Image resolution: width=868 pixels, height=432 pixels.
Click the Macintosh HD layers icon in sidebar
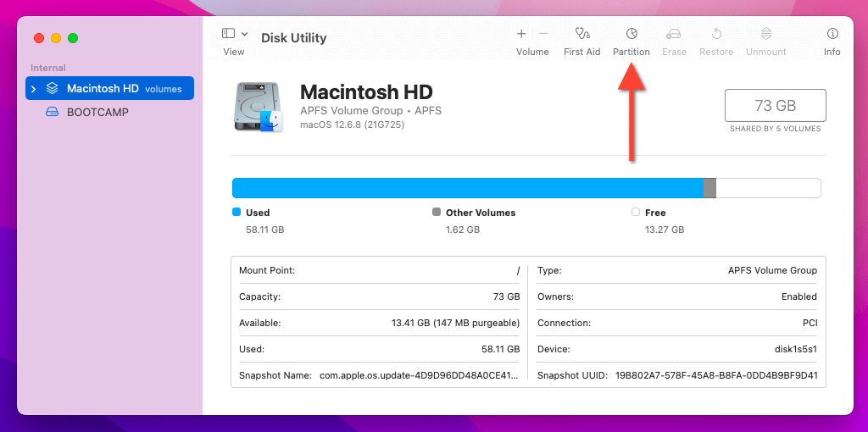52,88
